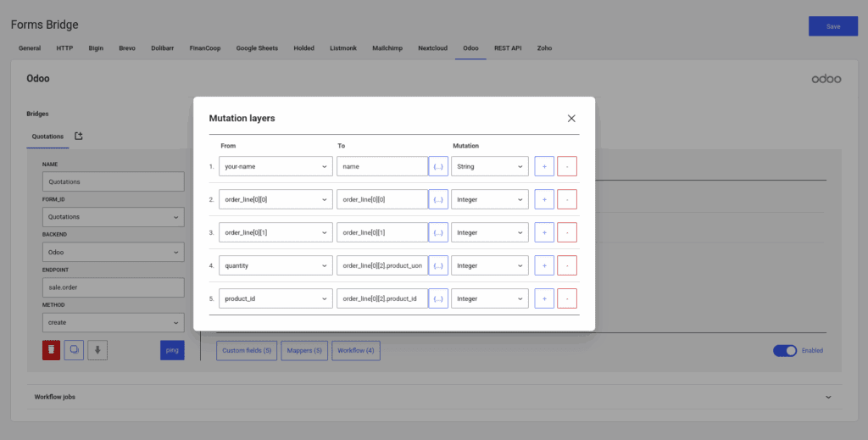Edit To field order_line[0][0]
The height and width of the screenshot is (440, 868).
pyautogui.click(x=382, y=199)
